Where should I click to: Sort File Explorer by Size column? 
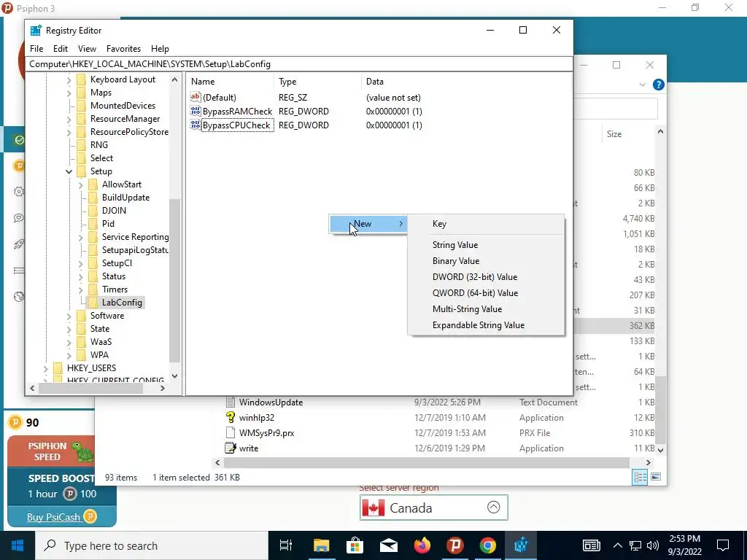tap(614, 134)
